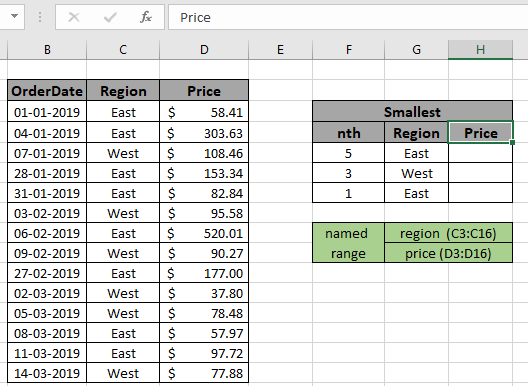Select column G header
Screen dimensions: 528x386
point(417,50)
